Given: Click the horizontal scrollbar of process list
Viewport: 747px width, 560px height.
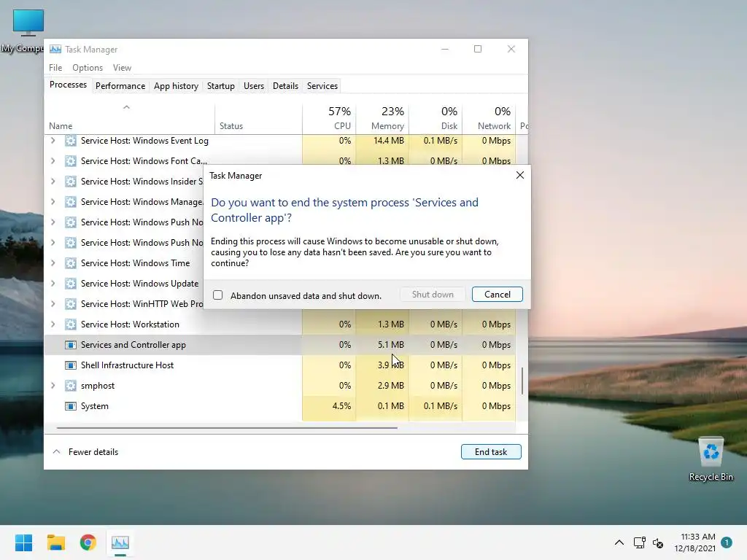Looking at the screenshot, I should click(x=227, y=427).
